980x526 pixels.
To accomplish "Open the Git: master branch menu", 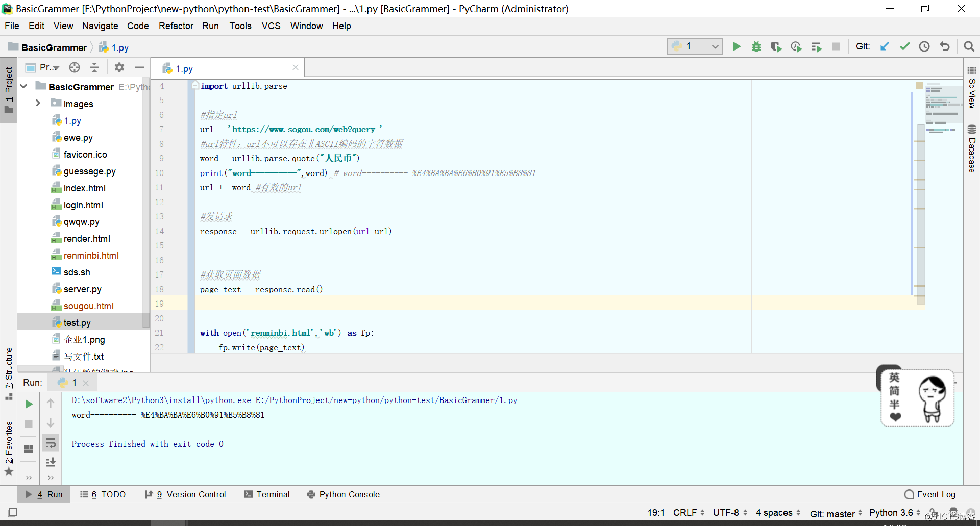I will 836,514.
